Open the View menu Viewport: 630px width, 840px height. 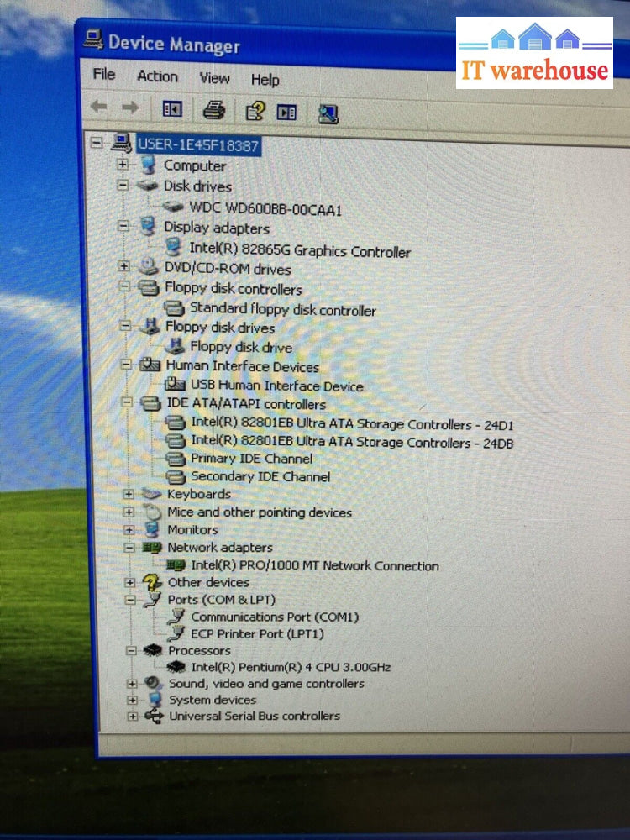[214, 78]
